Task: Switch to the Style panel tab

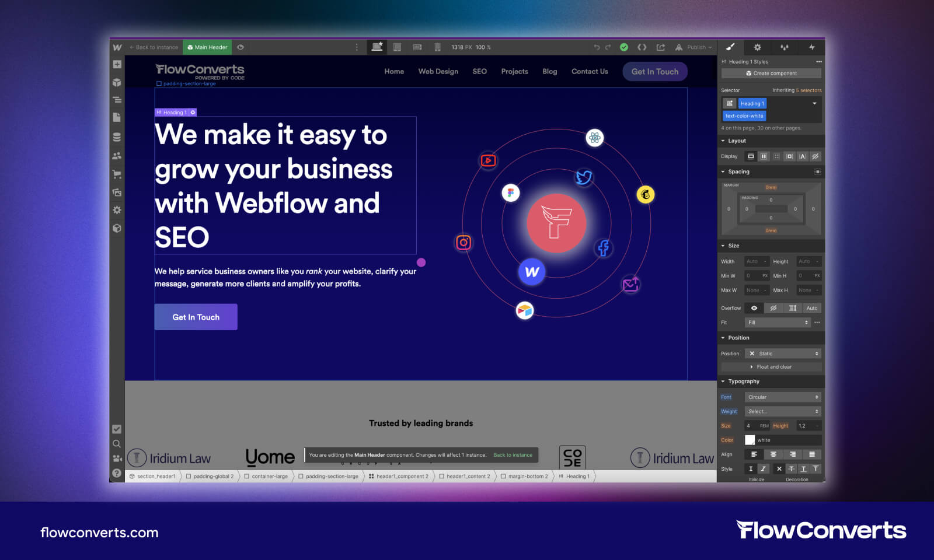Action: pyautogui.click(x=730, y=47)
